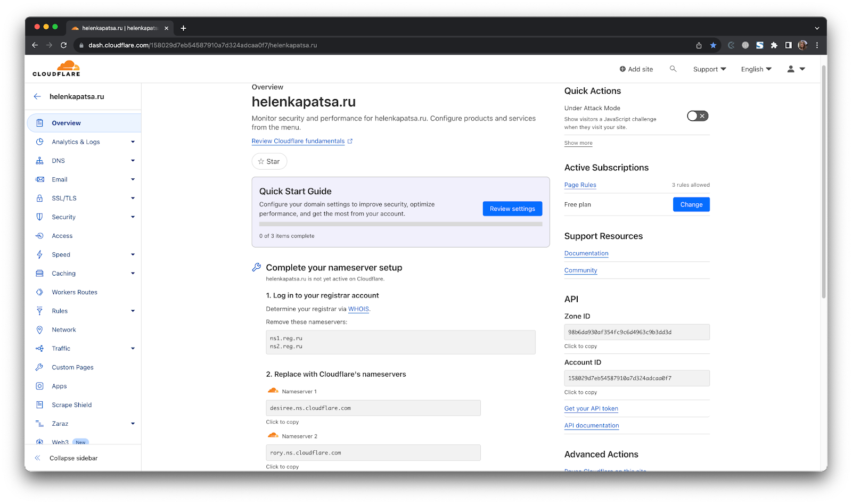
Task: Click the Caching drive icon in sidebar
Action: click(39, 274)
